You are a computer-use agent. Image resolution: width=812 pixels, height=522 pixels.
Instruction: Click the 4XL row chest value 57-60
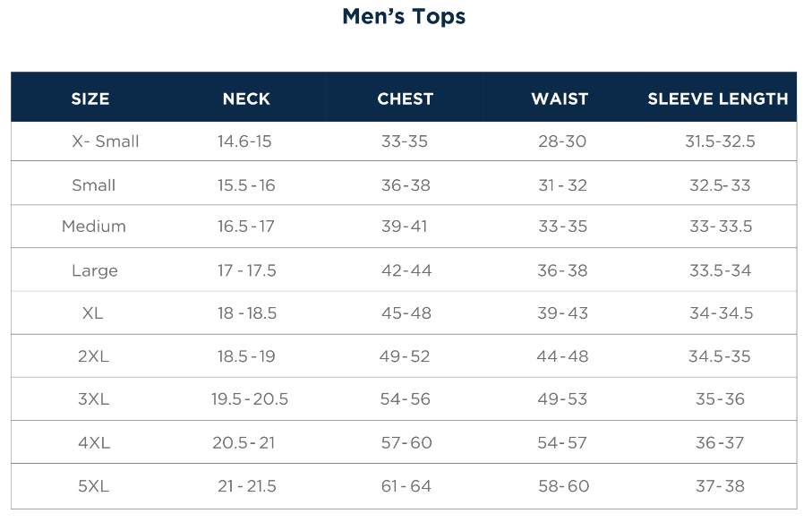pos(406,442)
